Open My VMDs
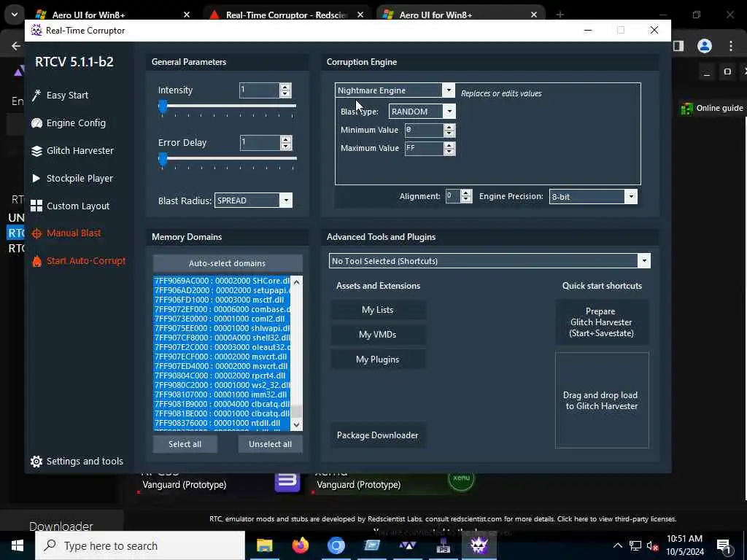 click(378, 334)
